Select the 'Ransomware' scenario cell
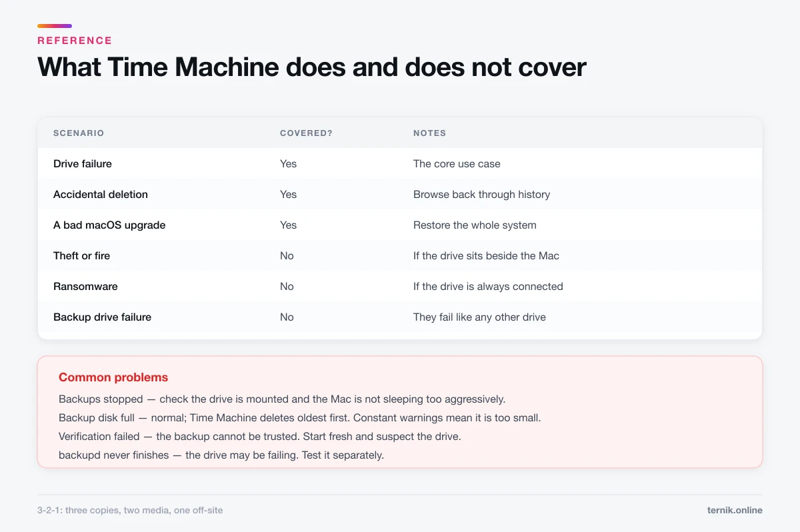Image resolution: width=800 pixels, height=532 pixels. click(x=85, y=287)
